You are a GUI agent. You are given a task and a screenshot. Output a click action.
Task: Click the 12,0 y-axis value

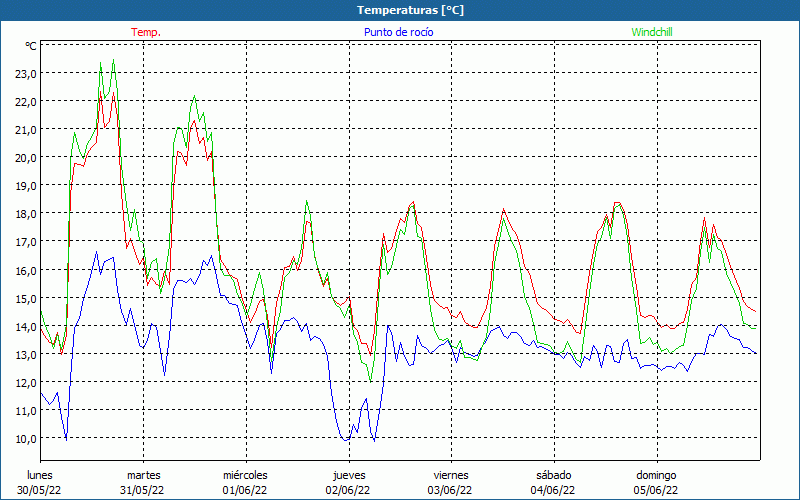(26, 383)
